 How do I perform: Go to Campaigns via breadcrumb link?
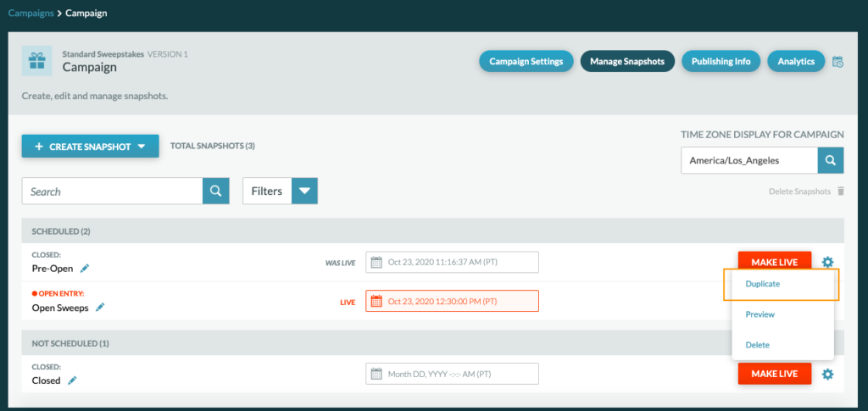(30, 14)
